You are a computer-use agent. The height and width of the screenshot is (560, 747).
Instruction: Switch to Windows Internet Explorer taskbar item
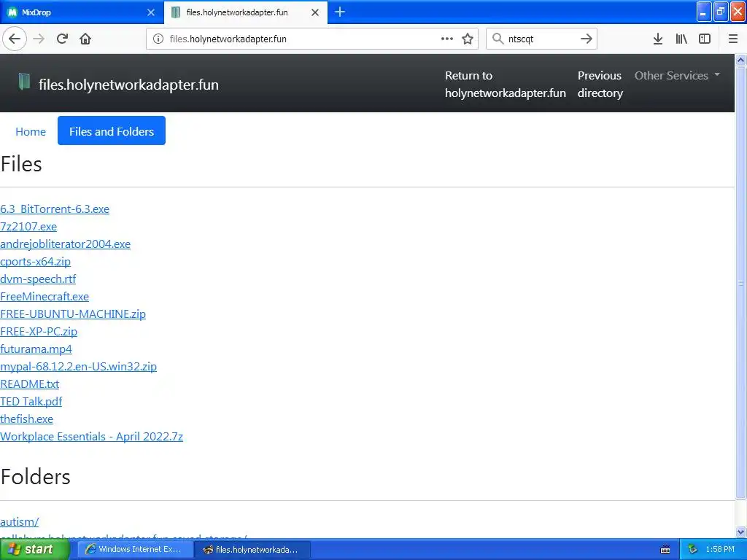[134, 550]
